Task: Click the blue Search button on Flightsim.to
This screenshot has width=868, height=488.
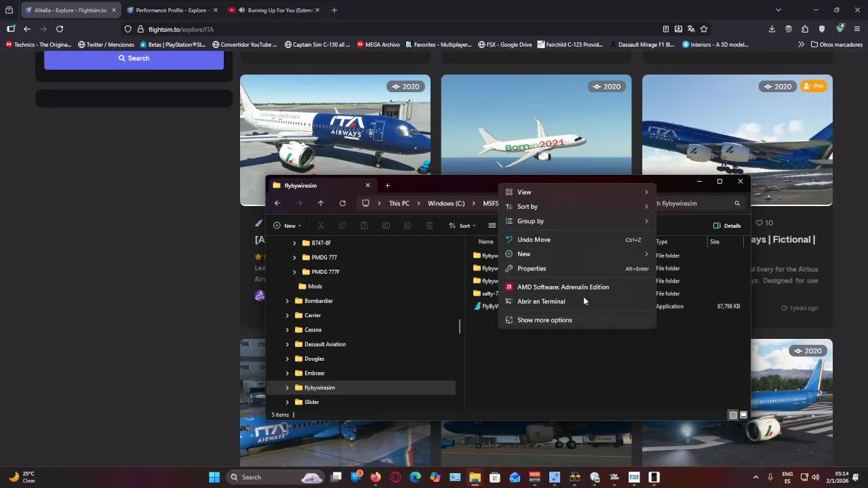Action: tap(134, 58)
